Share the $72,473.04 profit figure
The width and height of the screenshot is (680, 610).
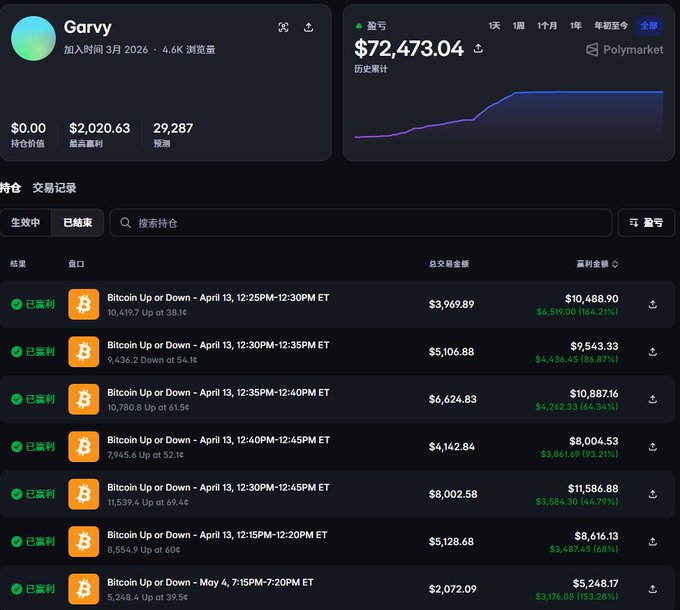click(x=478, y=48)
